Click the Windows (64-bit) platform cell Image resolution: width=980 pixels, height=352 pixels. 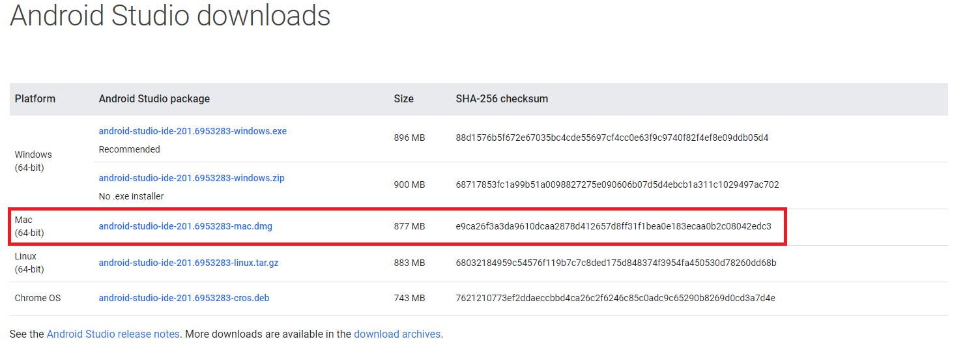tap(33, 161)
